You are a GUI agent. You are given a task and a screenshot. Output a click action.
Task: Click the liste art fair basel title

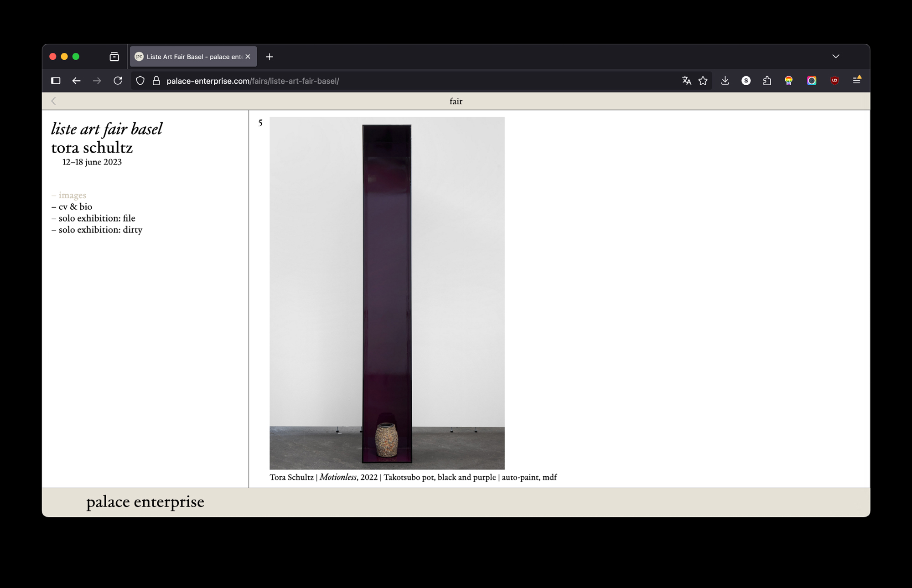[x=107, y=129]
